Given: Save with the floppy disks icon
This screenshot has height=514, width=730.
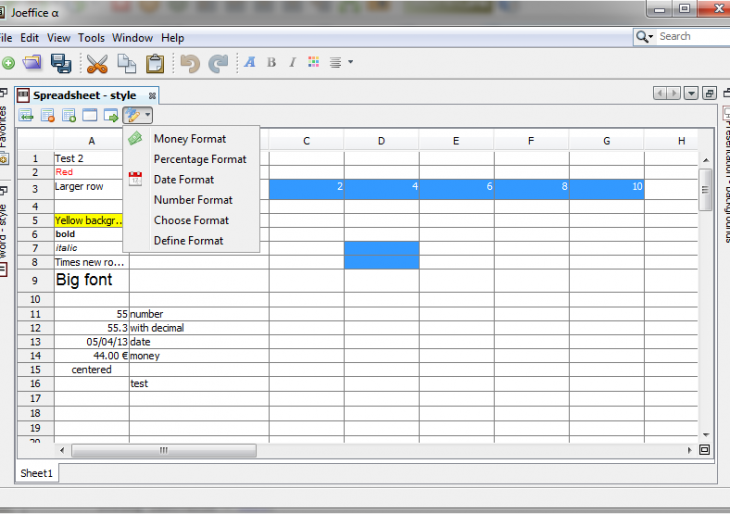Looking at the screenshot, I should point(61,63).
